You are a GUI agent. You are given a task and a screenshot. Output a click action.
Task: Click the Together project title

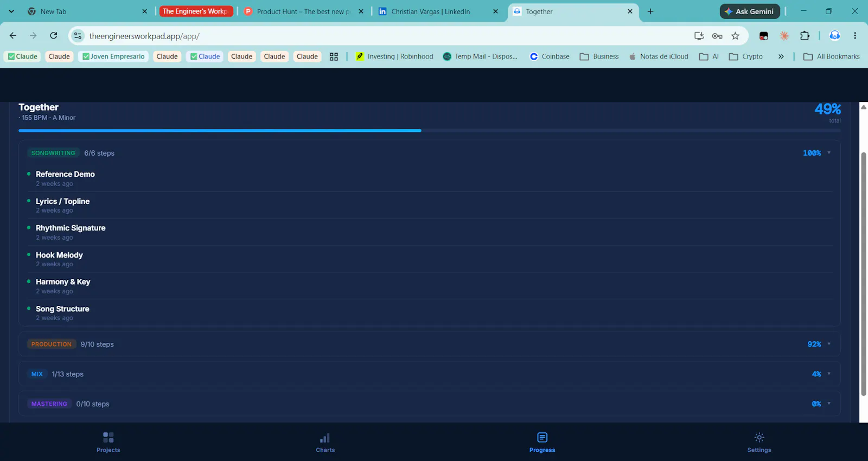point(39,107)
